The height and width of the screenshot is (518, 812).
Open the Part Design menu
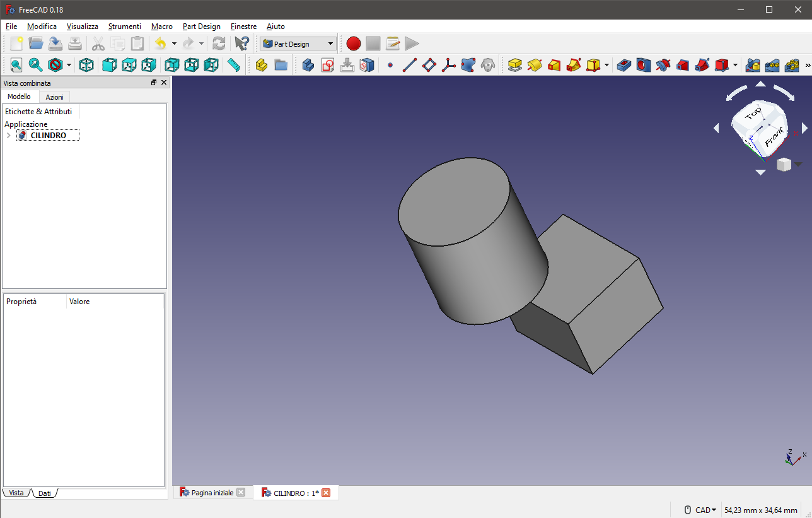tap(202, 26)
